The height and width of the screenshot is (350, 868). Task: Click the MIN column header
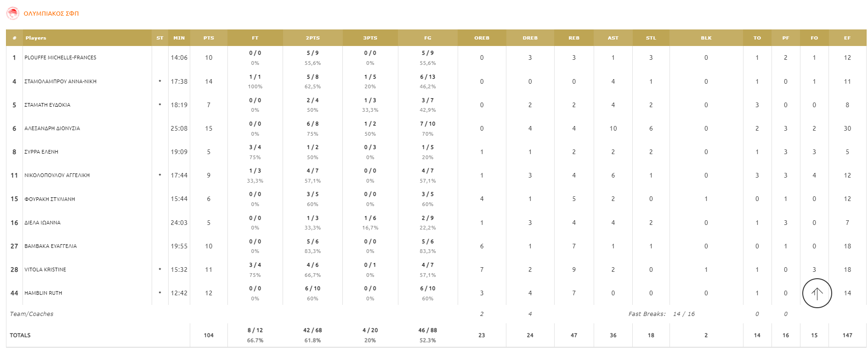pos(179,38)
